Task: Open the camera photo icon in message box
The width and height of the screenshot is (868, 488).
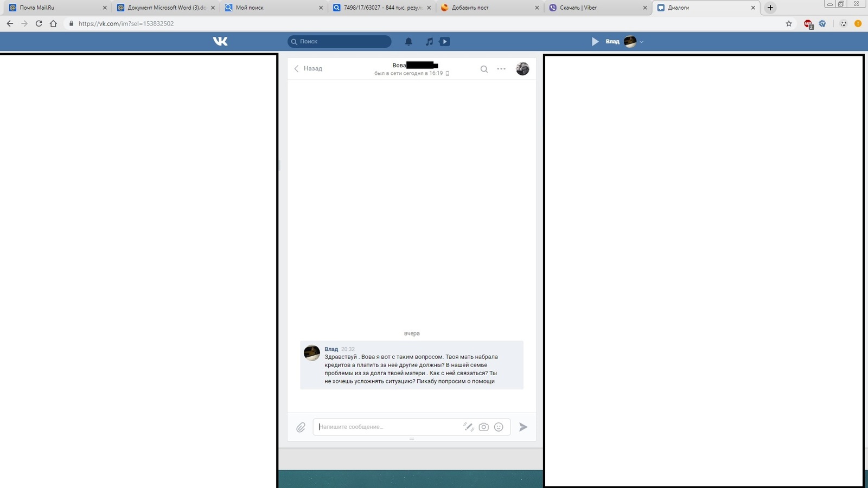Action: coord(483,427)
